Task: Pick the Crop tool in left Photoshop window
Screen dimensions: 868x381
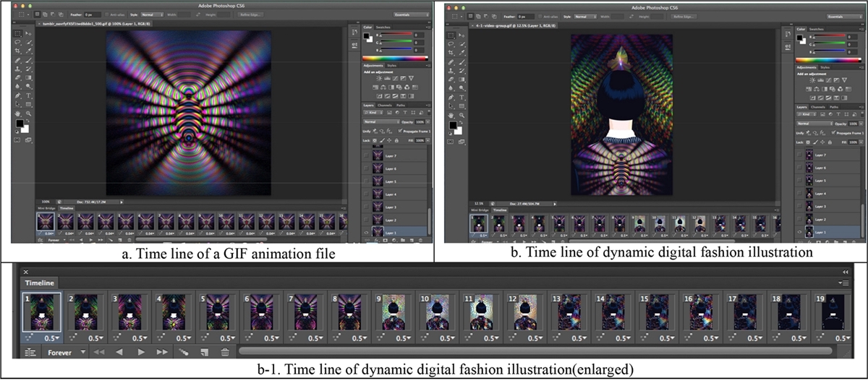Action: pyautogui.click(x=18, y=51)
